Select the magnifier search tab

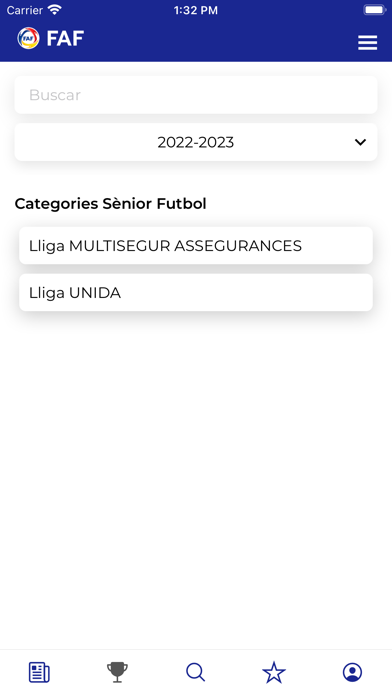click(196, 672)
